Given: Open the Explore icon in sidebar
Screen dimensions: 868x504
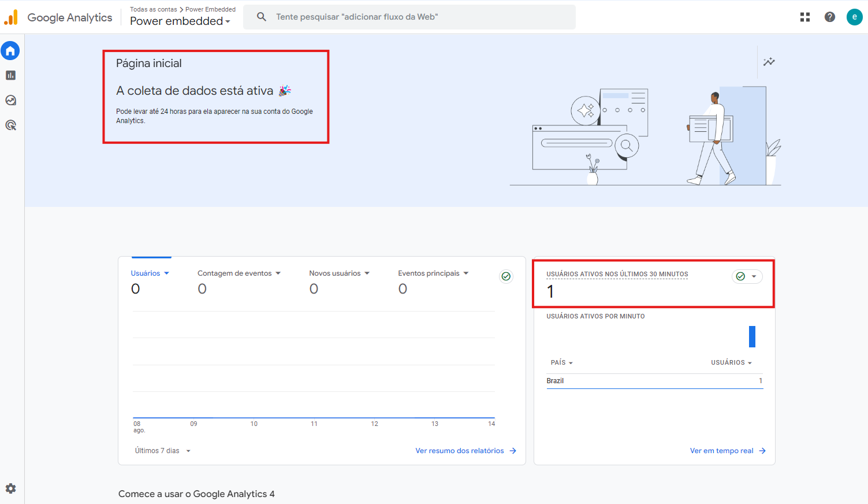Looking at the screenshot, I should click(x=10, y=101).
